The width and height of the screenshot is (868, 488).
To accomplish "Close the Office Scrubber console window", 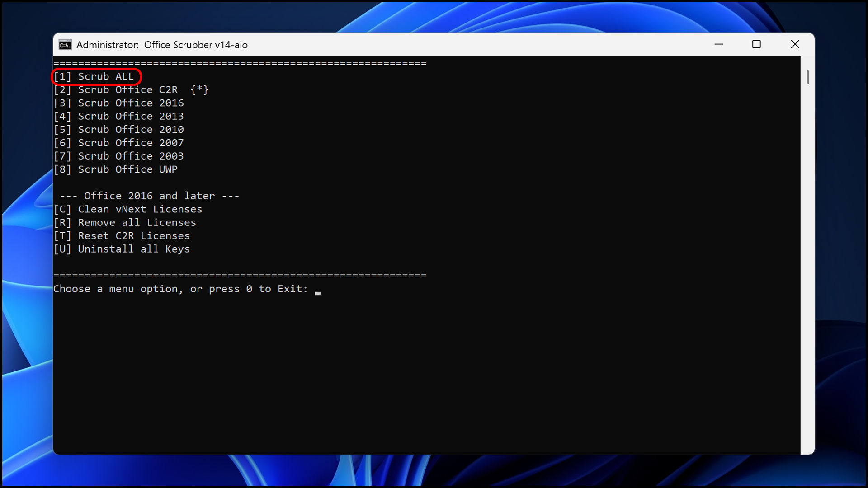I will click(x=795, y=44).
